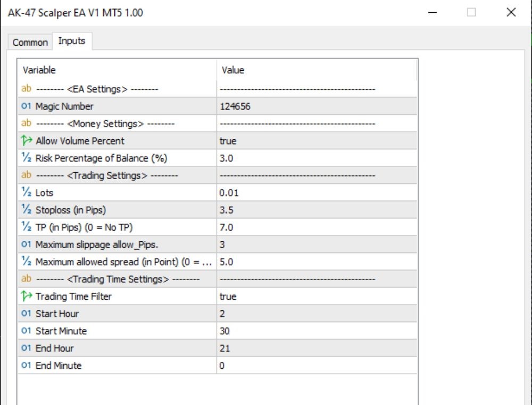
Task: Click the 'ab' string icon beside Money Settings
Action: [26, 123]
